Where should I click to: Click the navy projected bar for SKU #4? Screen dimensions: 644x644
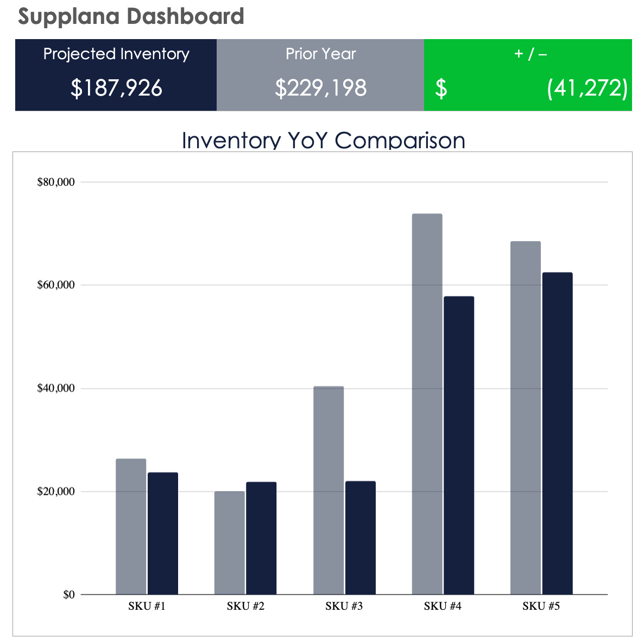pos(459,445)
